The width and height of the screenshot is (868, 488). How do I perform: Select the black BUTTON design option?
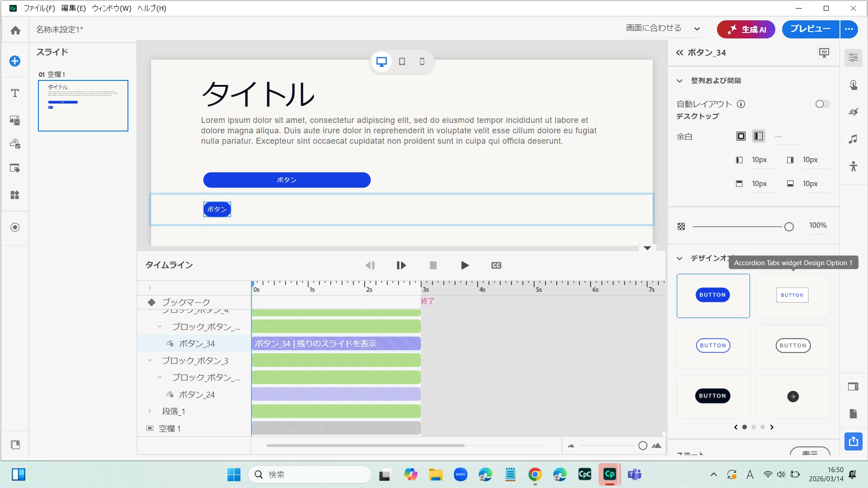(712, 396)
